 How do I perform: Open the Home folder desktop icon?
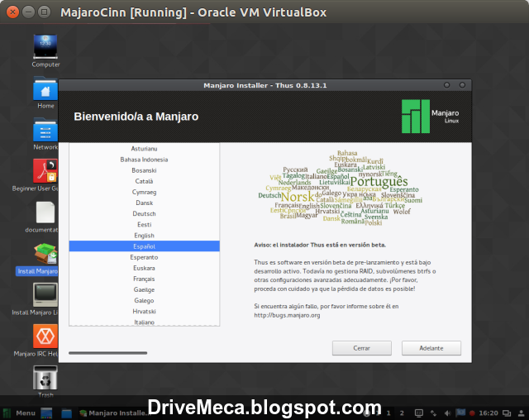[x=45, y=93]
